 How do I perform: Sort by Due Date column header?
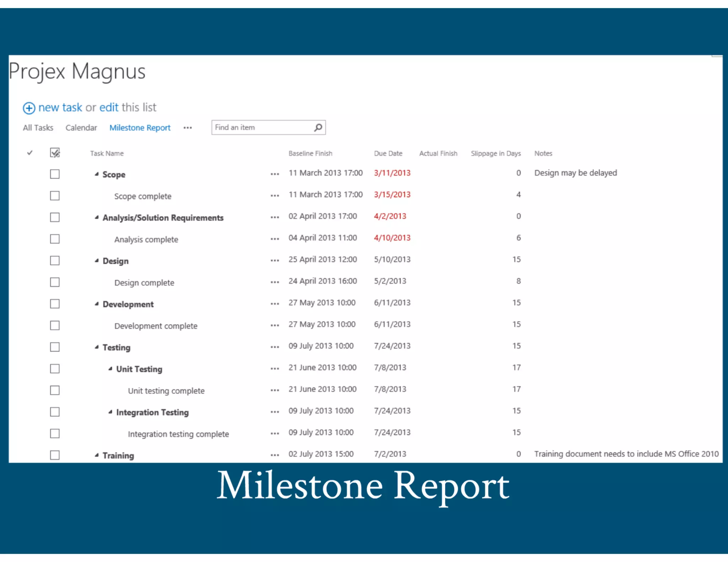click(x=388, y=153)
